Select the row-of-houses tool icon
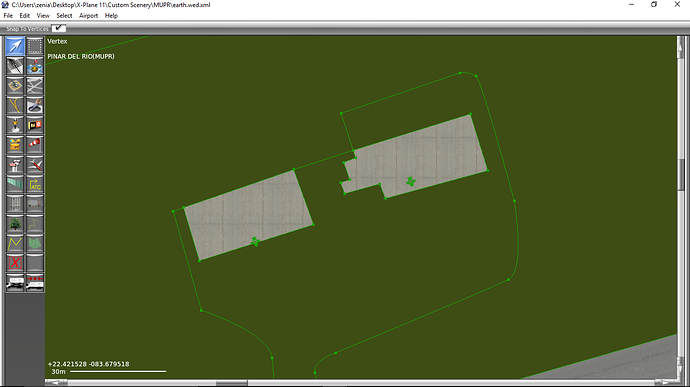 click(x=35, y=204)
